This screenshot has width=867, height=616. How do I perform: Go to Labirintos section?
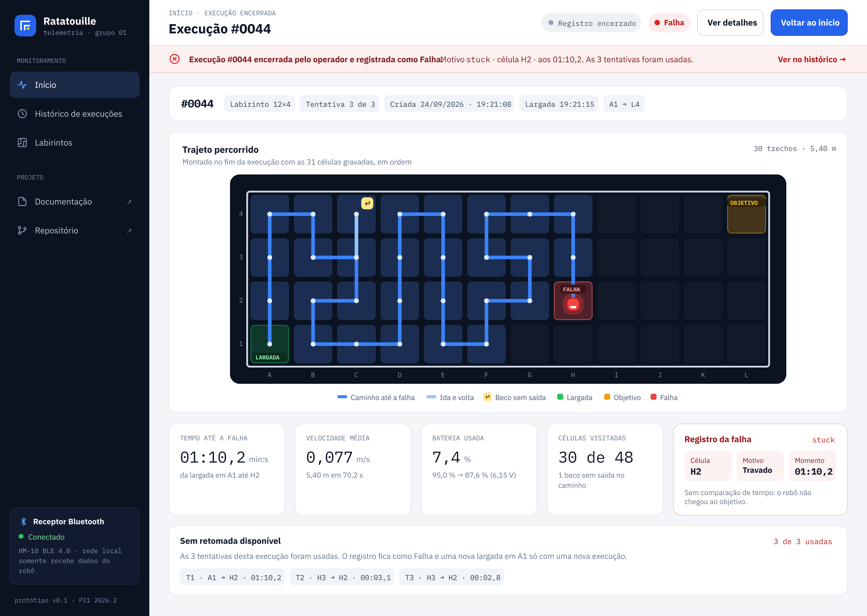pos(74,143)
